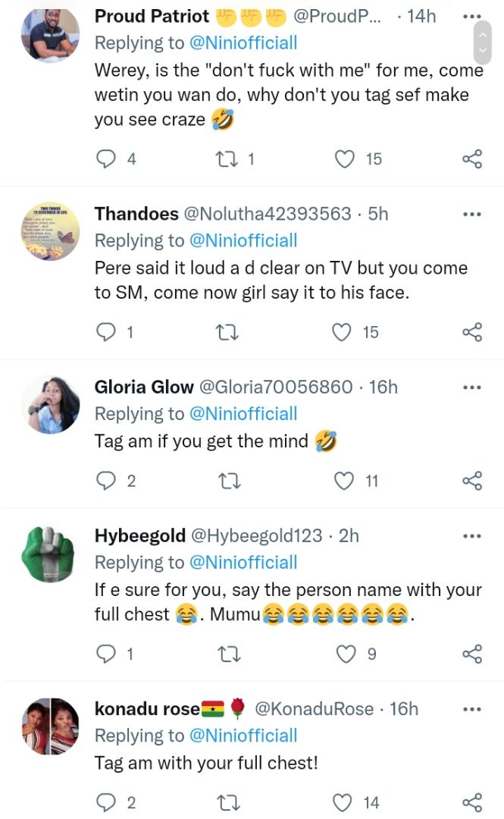Like konadu rose's tweet
The image size is (504, 819).
(x=345, y=802)
